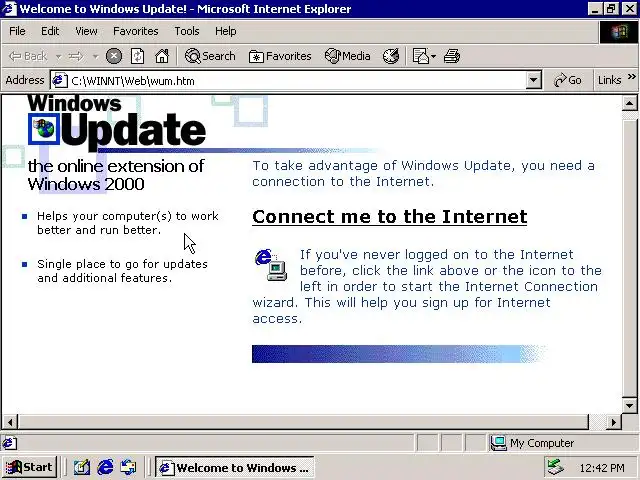Image resolution: width=640 pixels, height=480 pixels.
Task: Open the Back history dropdown arrow
Action: pos(58,56)
